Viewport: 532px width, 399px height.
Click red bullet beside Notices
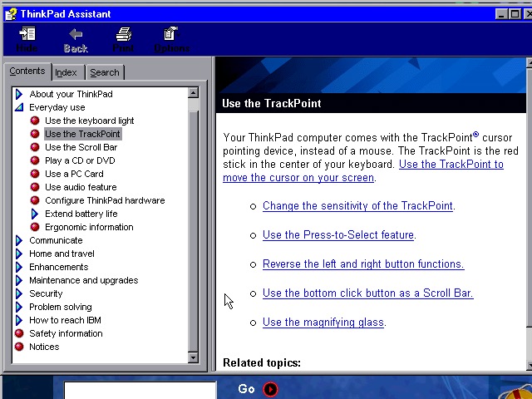pyautogui.click(x=19, y=347)
